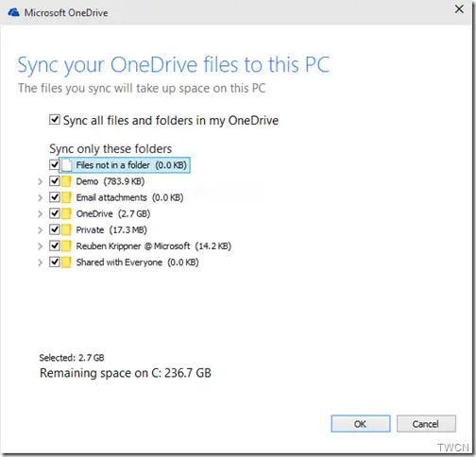Uncheck the Private folder checkbox
This screenshot has width=476, height=457.
55,229
